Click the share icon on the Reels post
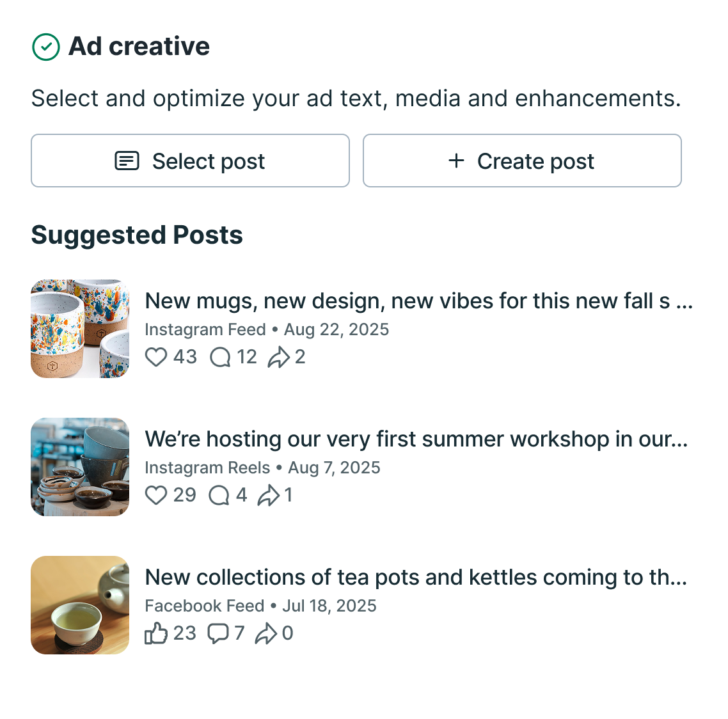This screenshot has height=719, width=728. [x=268, y=495]
